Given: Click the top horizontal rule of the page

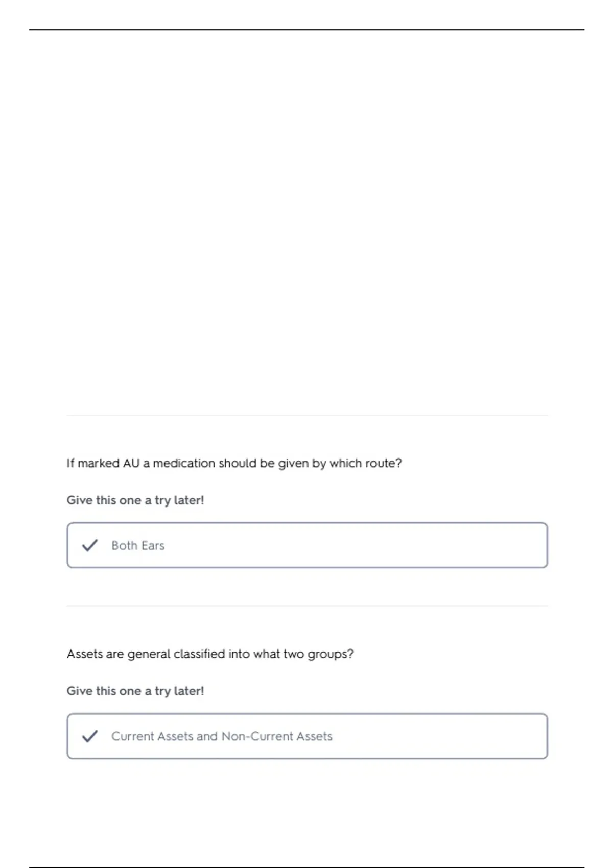Looking at the screenshot, I should (306, 30).
